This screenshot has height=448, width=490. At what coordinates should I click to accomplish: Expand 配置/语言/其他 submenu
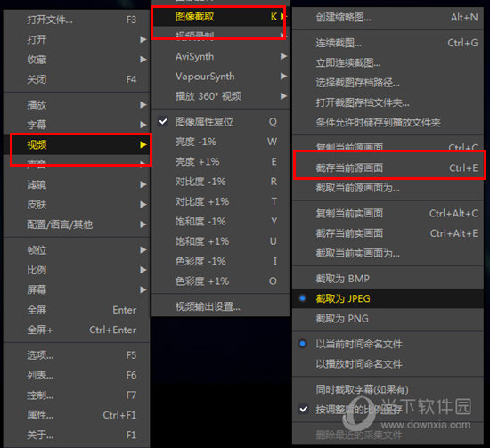pos(77,224)
